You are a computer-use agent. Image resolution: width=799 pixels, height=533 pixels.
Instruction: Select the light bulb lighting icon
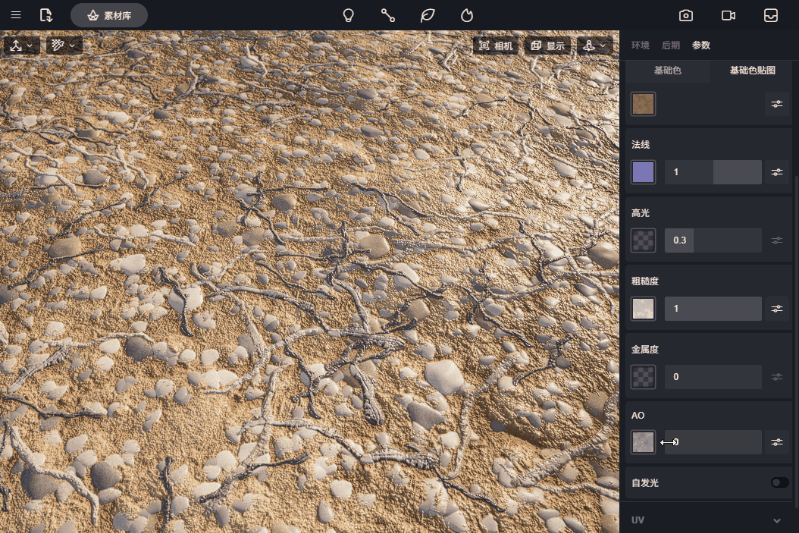click(348, 15)
